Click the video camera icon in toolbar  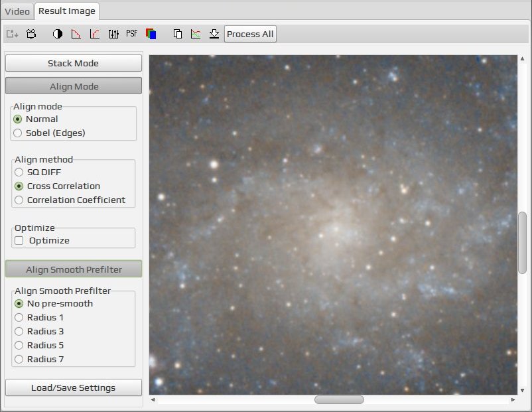[x=31, y=34]
